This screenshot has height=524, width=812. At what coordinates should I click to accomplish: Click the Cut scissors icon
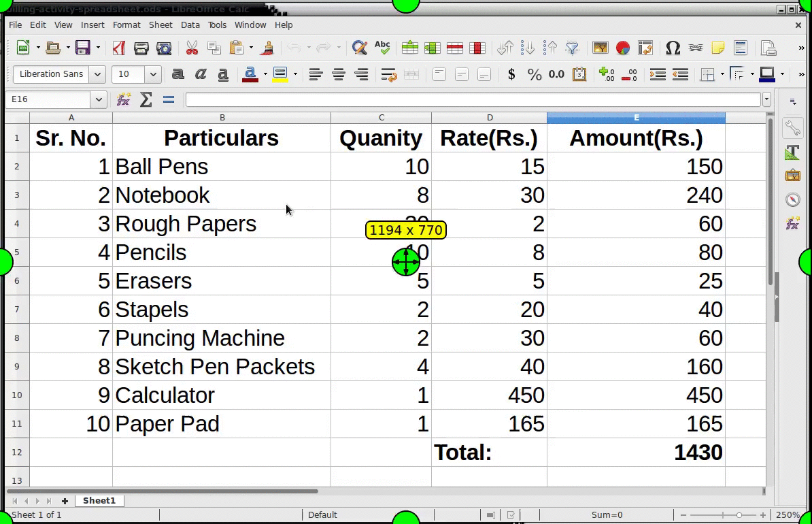192,48
